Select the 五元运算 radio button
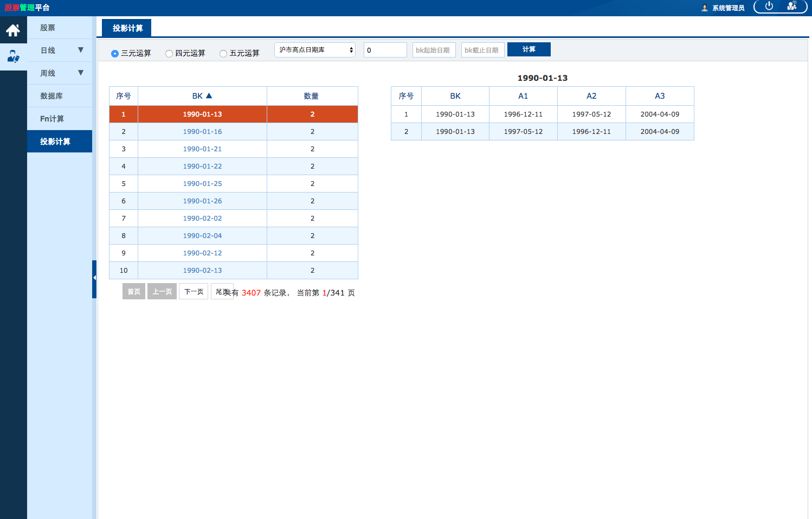This screenshot has width=812, height=519. point(223,54)
